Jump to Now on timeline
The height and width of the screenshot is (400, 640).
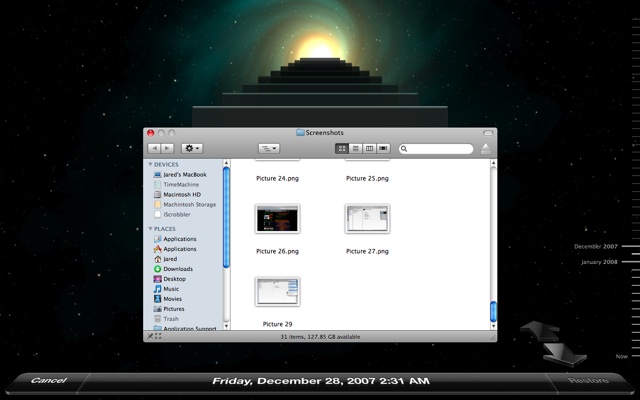point(622,356)
